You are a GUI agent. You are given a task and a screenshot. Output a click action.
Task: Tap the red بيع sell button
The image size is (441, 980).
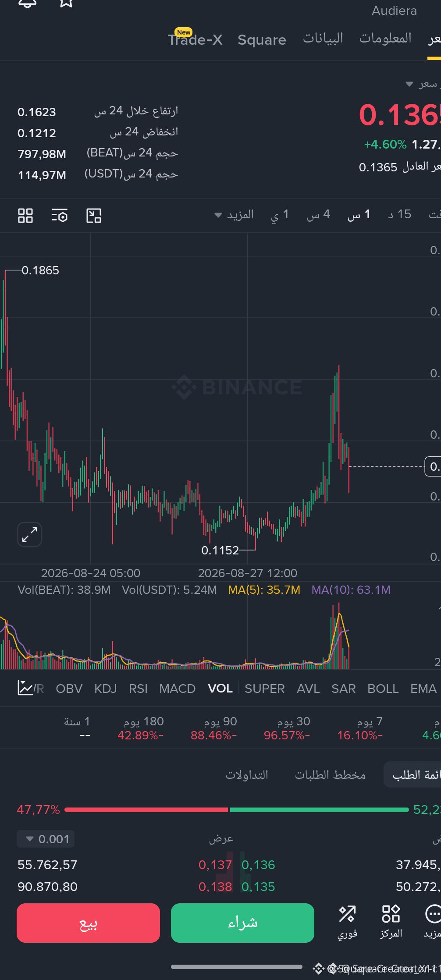(x=88, y=923)
